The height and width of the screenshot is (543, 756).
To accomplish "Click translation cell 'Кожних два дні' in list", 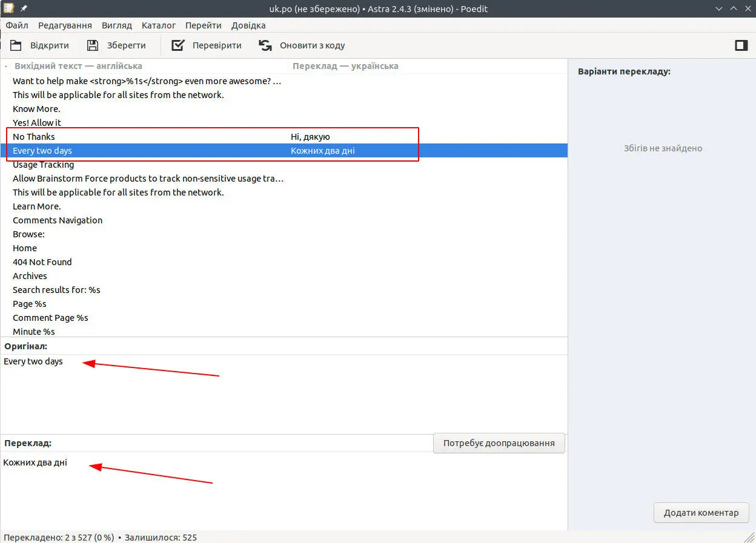I will 323,151.
